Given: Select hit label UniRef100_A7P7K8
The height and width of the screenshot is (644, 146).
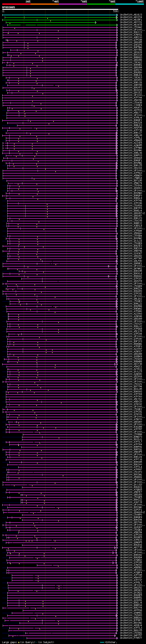Looking at the screenshot, I should (131, 394).
